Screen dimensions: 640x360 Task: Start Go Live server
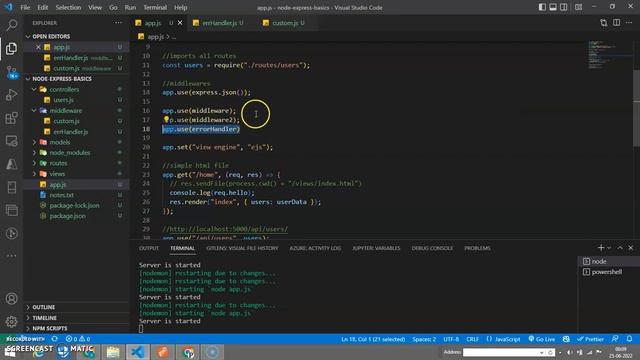point(542,339)
